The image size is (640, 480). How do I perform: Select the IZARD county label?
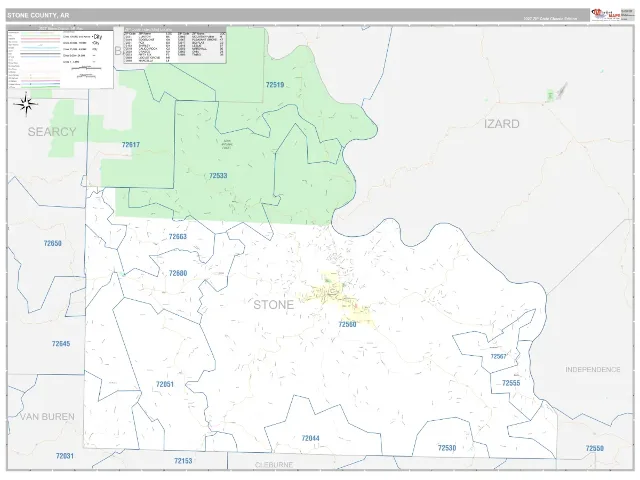pyautogui.click(x=502, y=124)
